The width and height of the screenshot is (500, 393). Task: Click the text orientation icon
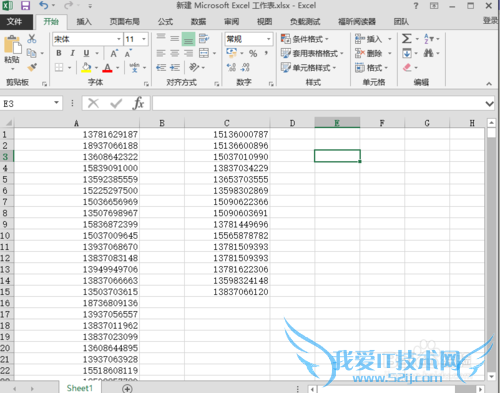pyautogui.click(x=194, y=68)
